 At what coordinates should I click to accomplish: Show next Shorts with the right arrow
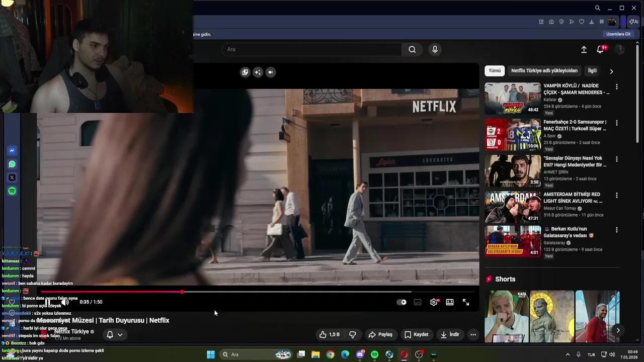coord(618,330)
